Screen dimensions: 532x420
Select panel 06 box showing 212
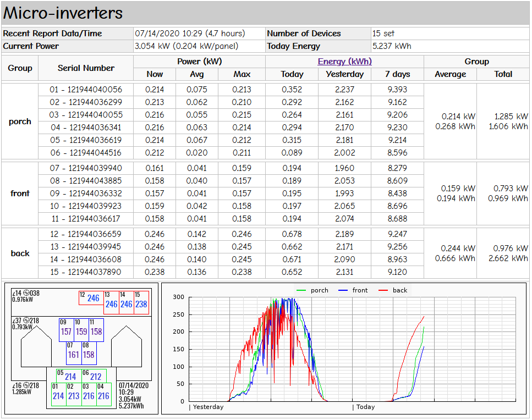(94, 375)
